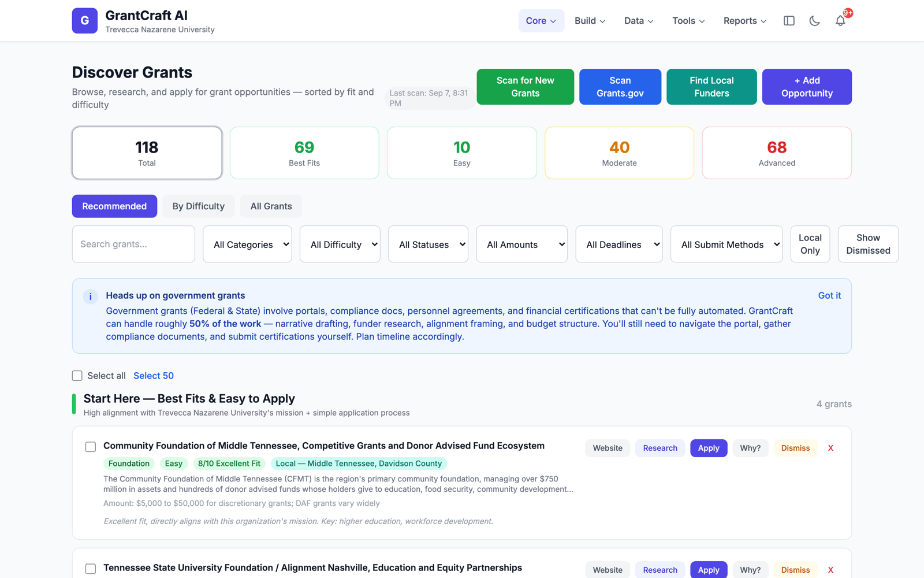Click Research for Community Foundation grant
924x578 pixels.
pos(660,448)
